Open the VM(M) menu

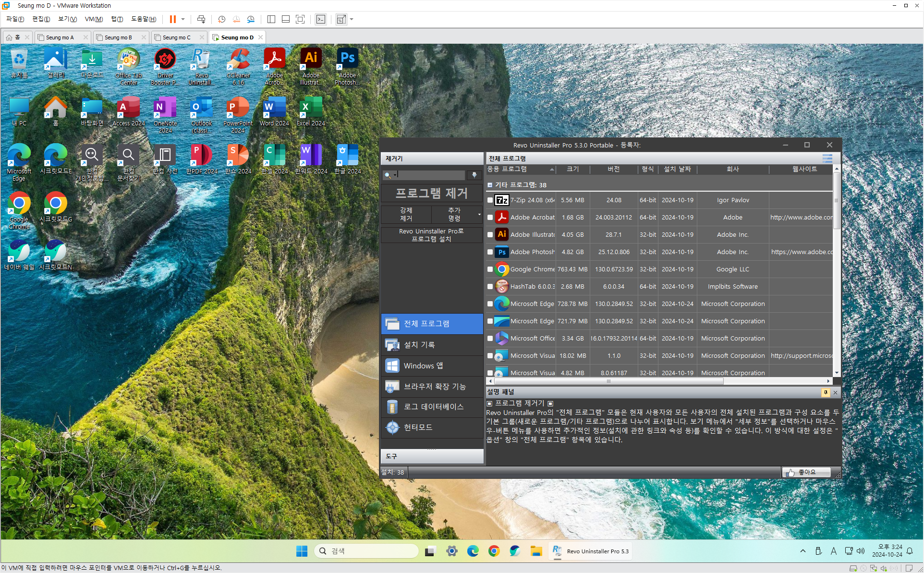coord(94,19)
